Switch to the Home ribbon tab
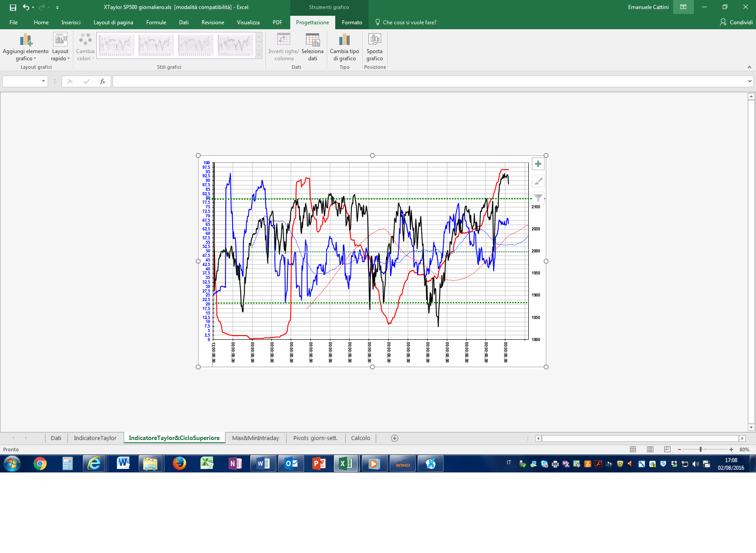The height and width of the screenshot is (553, 756). [x=41, y=22]
